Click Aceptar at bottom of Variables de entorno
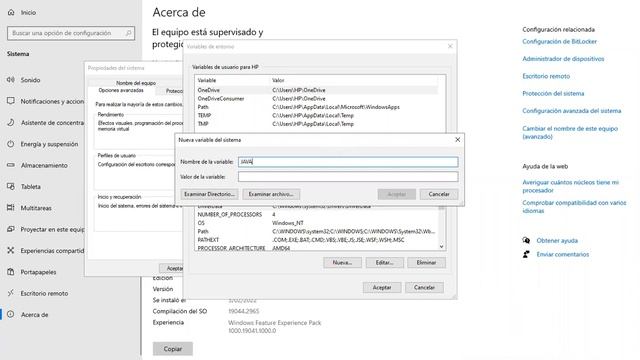The image size is (640, 360). click(x=382, y=287)
